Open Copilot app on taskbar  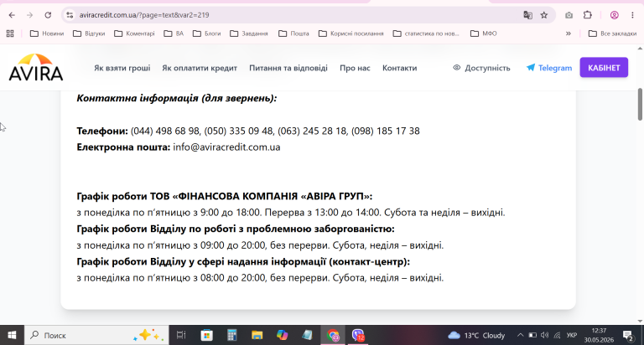(282, 335)
